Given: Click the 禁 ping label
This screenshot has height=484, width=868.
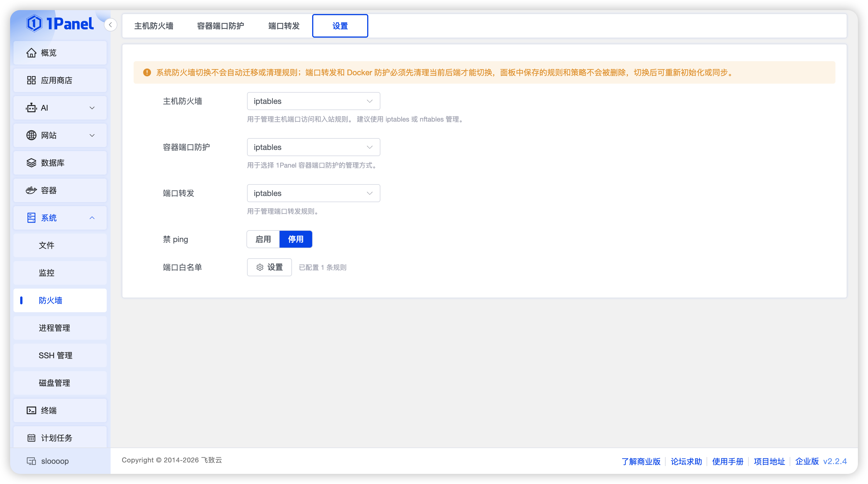Looking at the screenshot, I should tap(175, 239).
